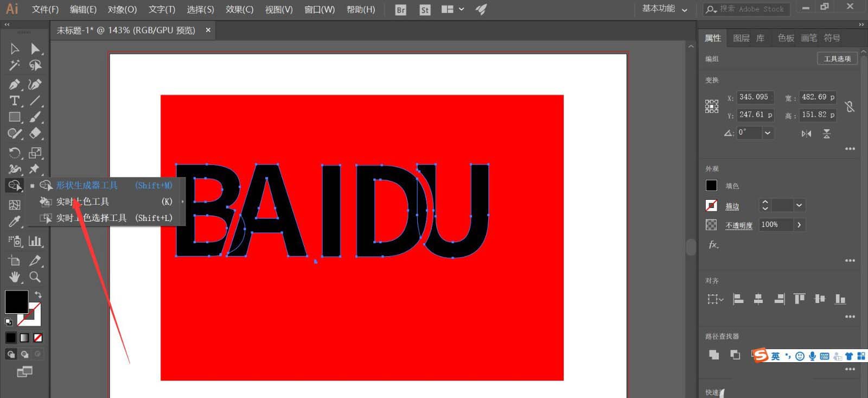
Task: Open the 文件(F) menu
Action: click(45, 9)
